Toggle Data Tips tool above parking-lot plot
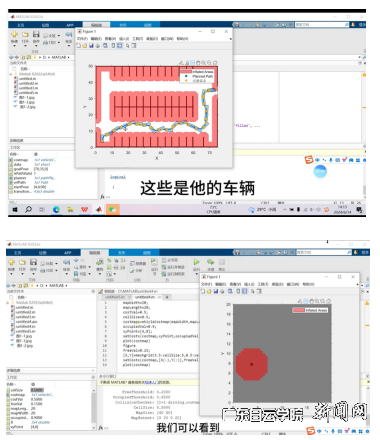Screen dimensions: 380x440 click(193, 63)
